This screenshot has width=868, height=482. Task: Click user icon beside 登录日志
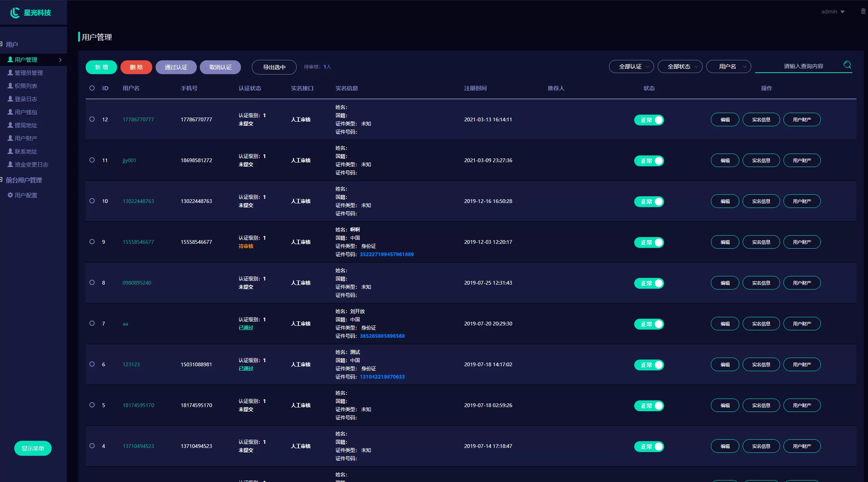tap(10, 99)
